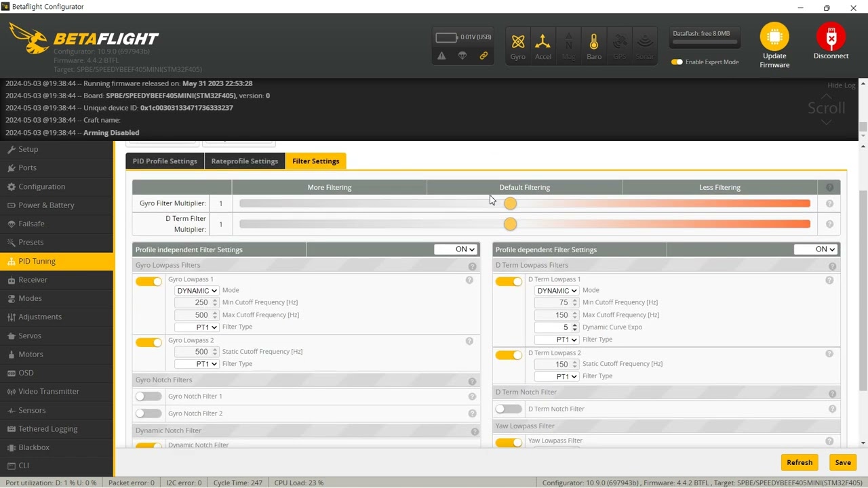The image size is (868, 488).
Task: Enable D Term Notch Filter
Action: tap(509, 409)
